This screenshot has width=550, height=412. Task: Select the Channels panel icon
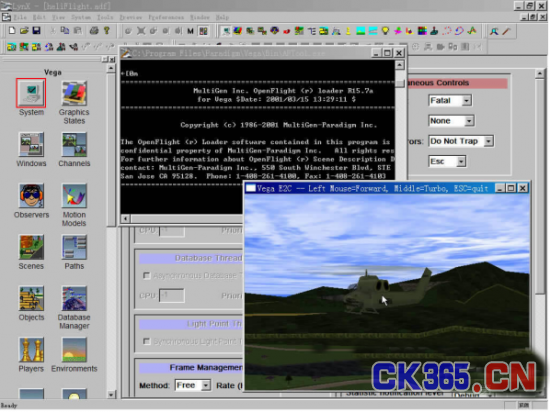[74, 144]
